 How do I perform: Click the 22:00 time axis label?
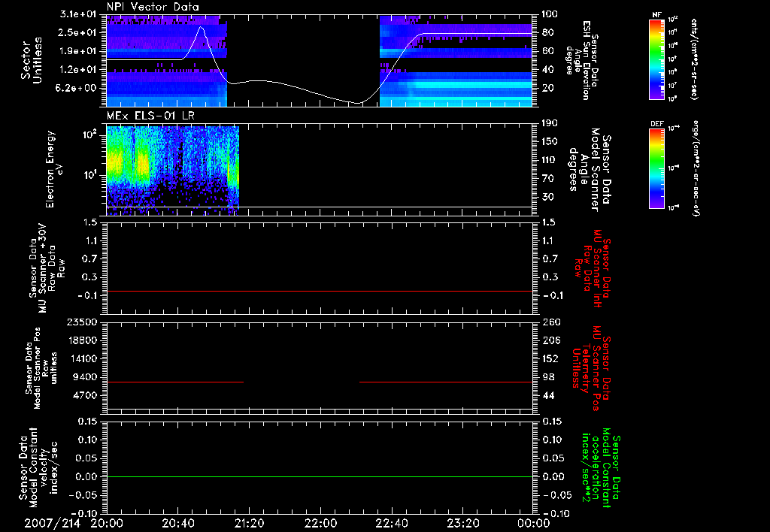click(320, 523)
